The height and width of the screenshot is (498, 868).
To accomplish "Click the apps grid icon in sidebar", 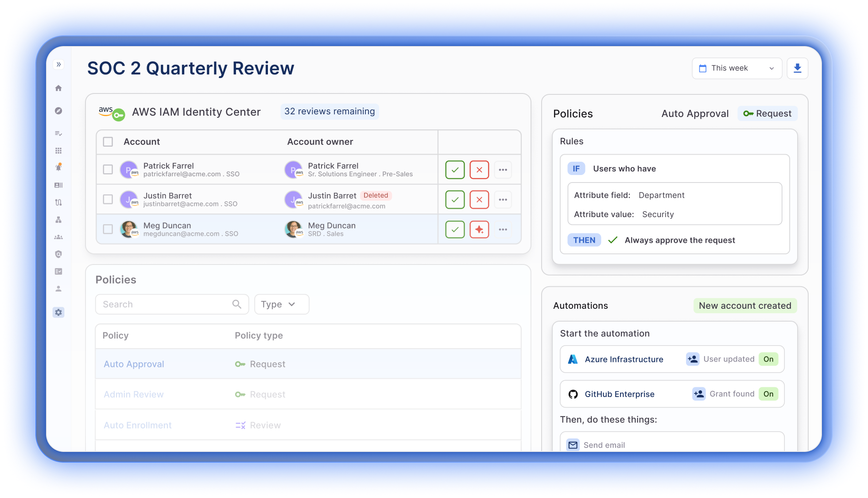I will click(58, 150).
